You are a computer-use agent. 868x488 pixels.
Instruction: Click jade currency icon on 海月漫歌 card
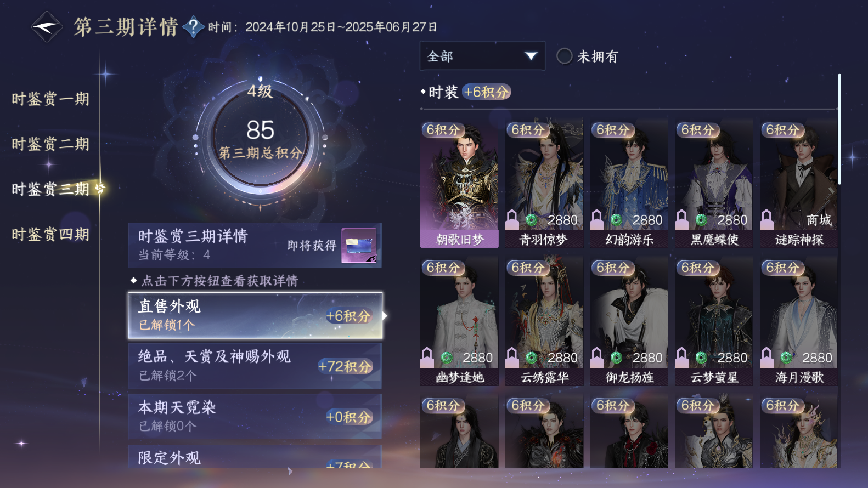[x=786, y=358]
